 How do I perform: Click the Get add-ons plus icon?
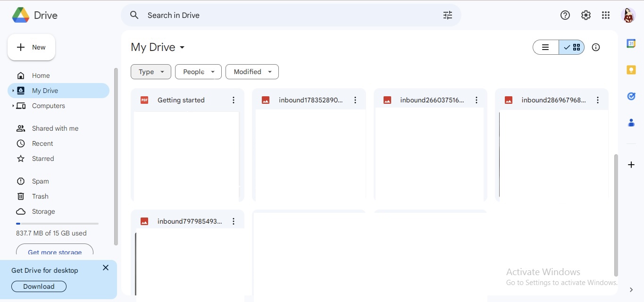631,165
